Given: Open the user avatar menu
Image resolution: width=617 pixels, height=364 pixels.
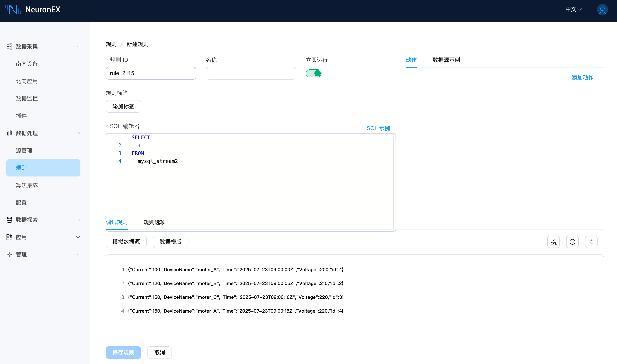Looking at the screenshot, I should pos(602,9).
